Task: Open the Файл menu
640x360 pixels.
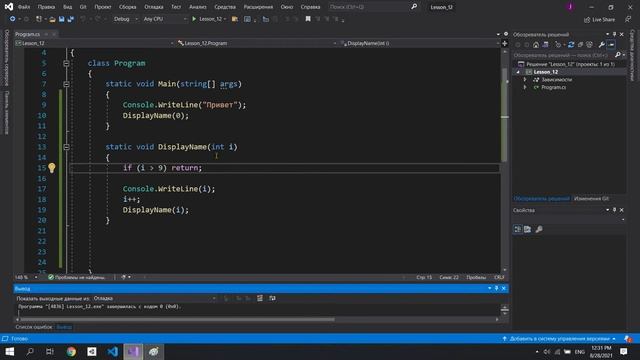Action: [24, 7]
